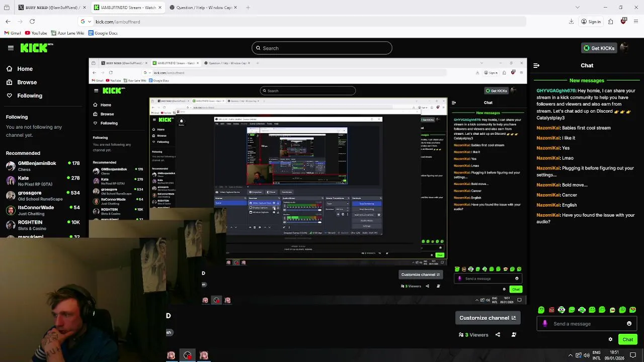Collapse chat with the arrow icon beside Chat
This screenshot has width=644, height=362.
[x=536, y=65]
